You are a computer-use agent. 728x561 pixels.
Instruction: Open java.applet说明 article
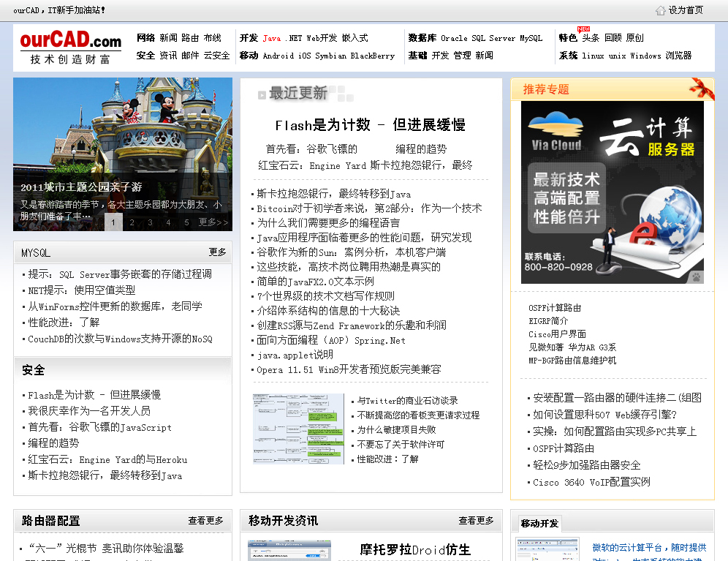coord(295,355)
